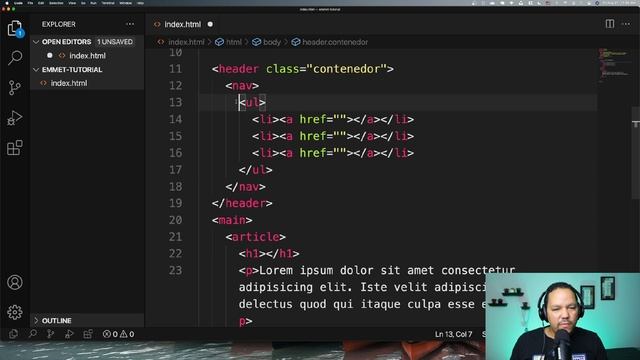Open breadcrumb index.html dropdown

182,42
